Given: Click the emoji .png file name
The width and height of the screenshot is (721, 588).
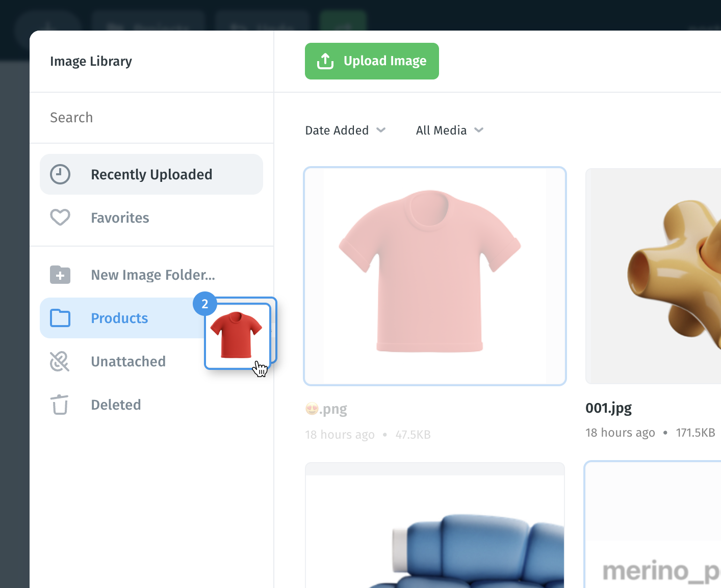Looking at the screenshot, I should 326,409.
